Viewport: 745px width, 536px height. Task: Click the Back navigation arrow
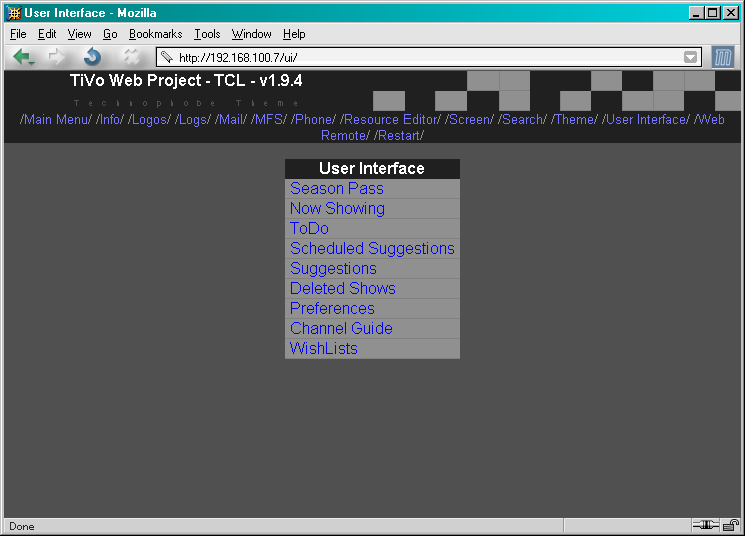coord(23,57)
